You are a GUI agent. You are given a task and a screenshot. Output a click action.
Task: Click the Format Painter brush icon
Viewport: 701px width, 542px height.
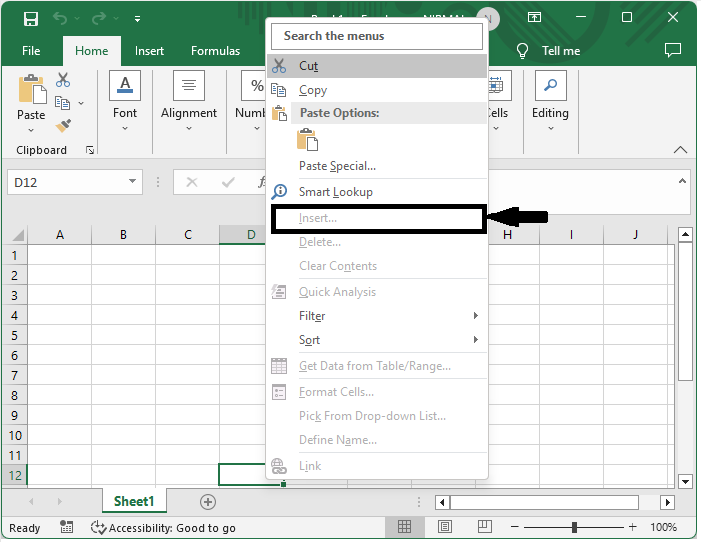pyautogui.click(x=63, y=126)
